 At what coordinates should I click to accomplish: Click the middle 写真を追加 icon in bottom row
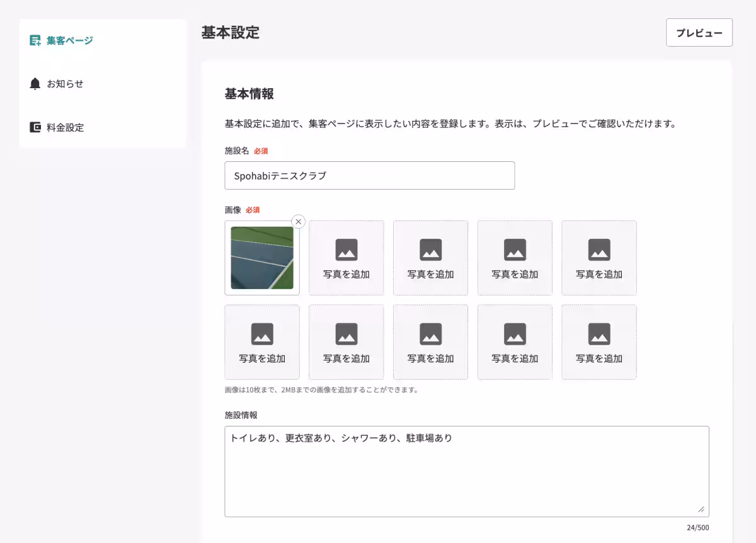click(x=431, y=334)
